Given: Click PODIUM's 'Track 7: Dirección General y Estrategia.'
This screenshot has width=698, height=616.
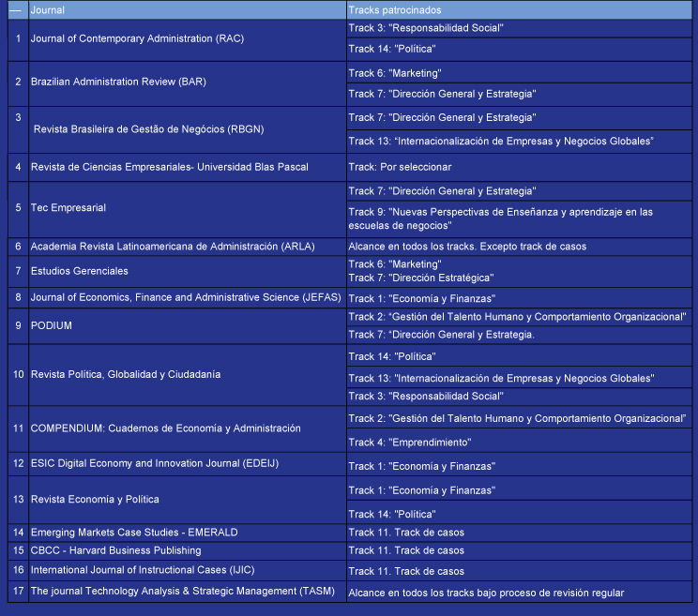Looking at the screenshot, I should point(519,335).
